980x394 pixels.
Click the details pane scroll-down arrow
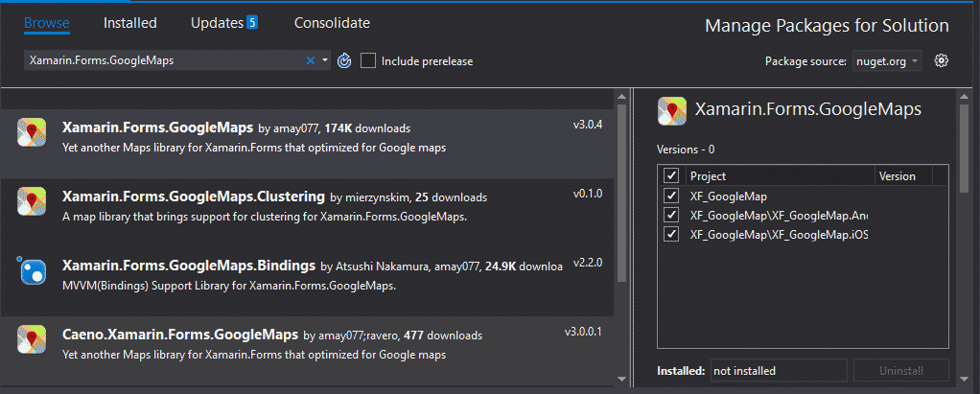[965, 379]
